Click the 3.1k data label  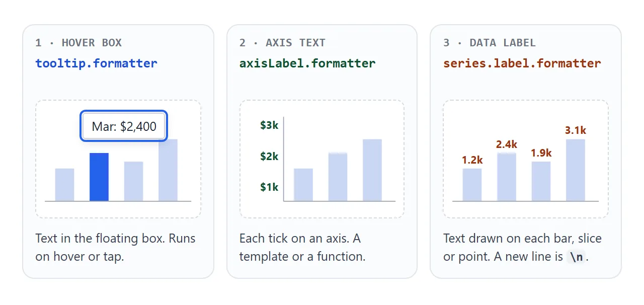click(x=576, y=130)
